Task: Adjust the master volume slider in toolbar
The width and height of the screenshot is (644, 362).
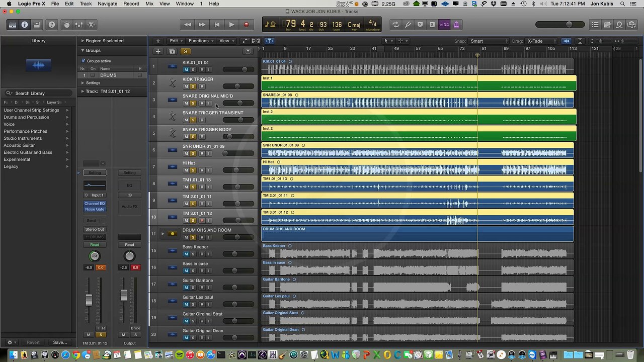Action: (x=559, y=25)
